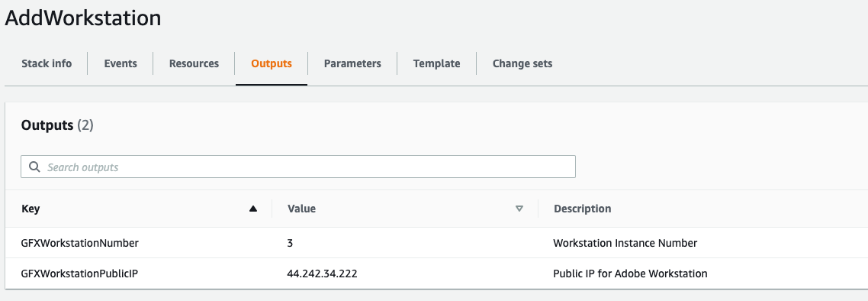
Task: Go to the Parameters tab
Action: tap(352, 63)
